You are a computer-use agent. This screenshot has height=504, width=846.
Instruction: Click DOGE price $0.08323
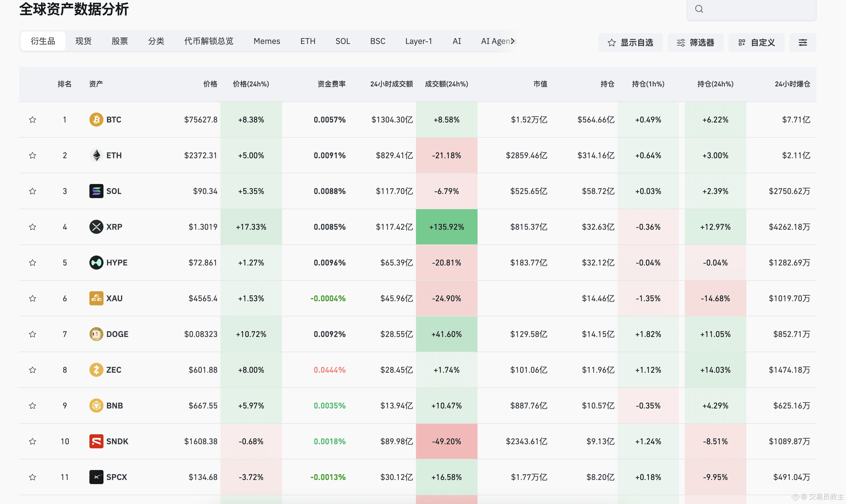pos(201,334)
